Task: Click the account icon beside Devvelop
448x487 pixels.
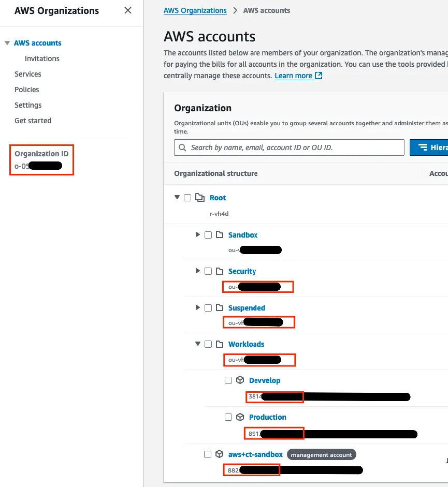Action: [239, 380]
